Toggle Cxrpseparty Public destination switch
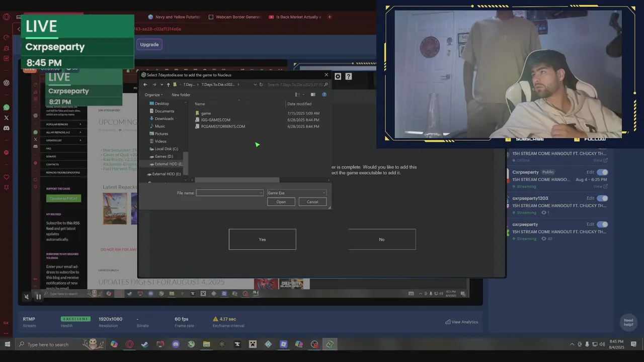Viewport: 644px width, 362px height. (x=602, y=172)
